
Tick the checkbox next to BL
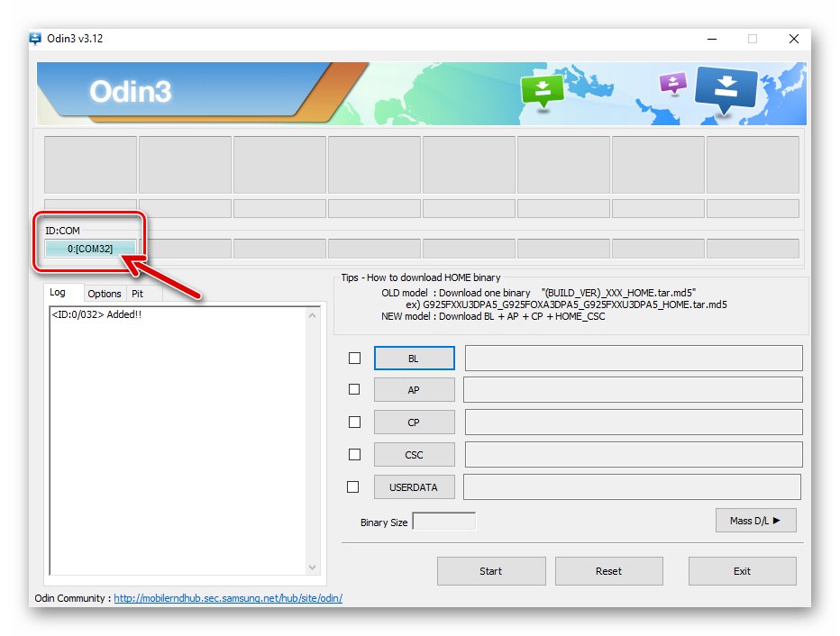[x=354, y=359]
